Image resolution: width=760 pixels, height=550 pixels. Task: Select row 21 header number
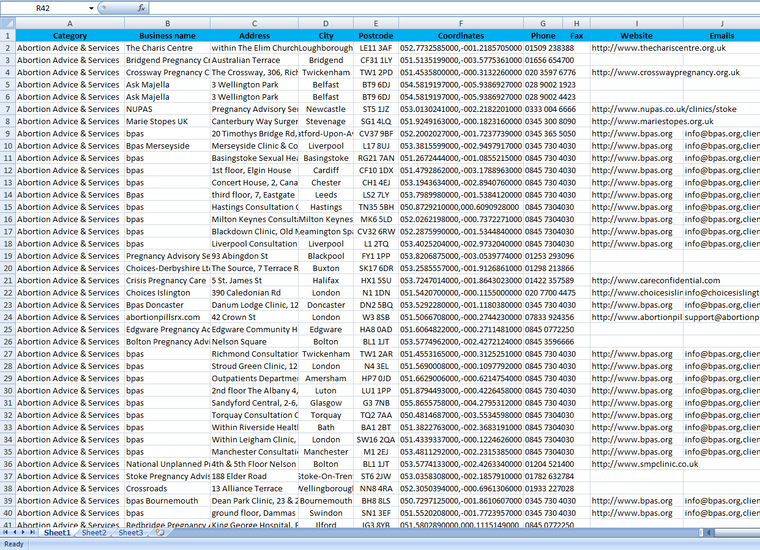point(8,281)
